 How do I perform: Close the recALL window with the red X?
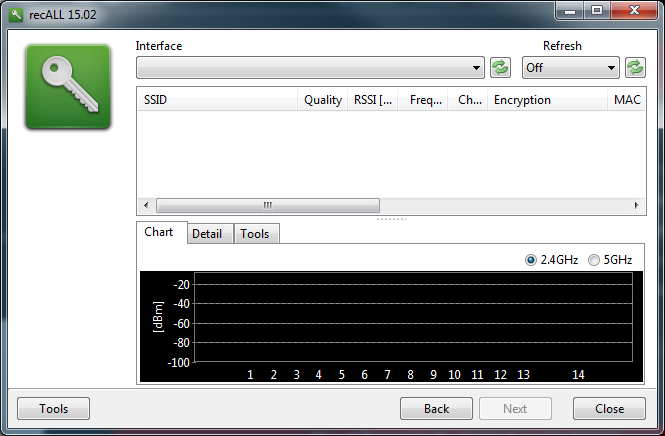634,11
